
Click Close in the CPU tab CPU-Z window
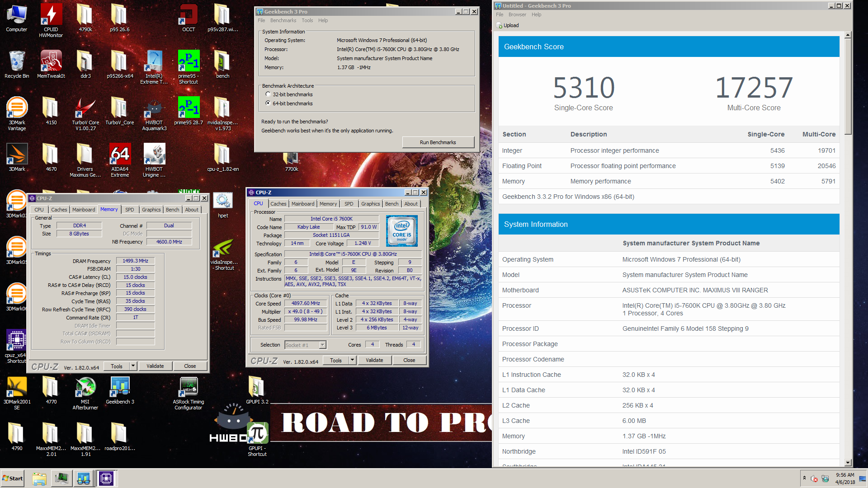pos(409,360)
